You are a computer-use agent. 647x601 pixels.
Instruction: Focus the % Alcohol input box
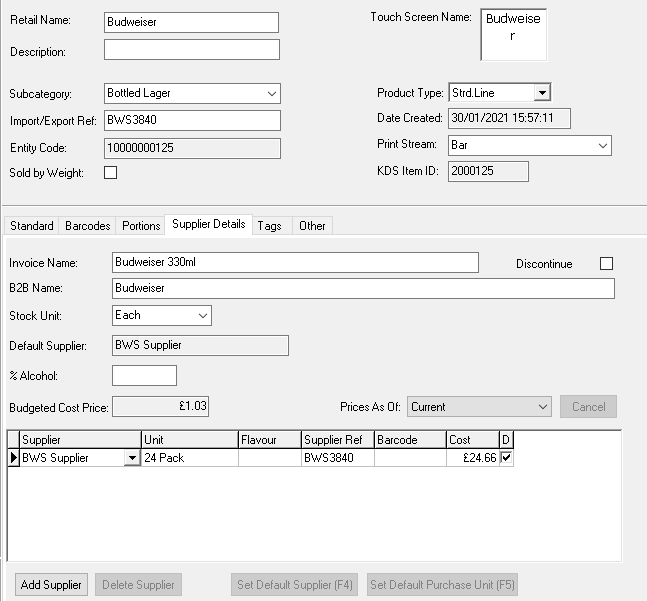click(x=144, y=376)
